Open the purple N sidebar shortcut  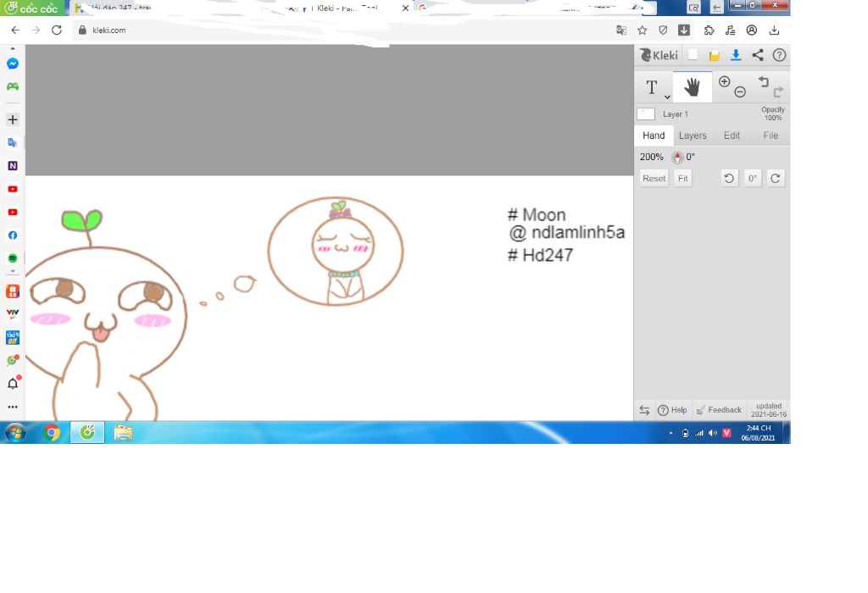(13, 166)
